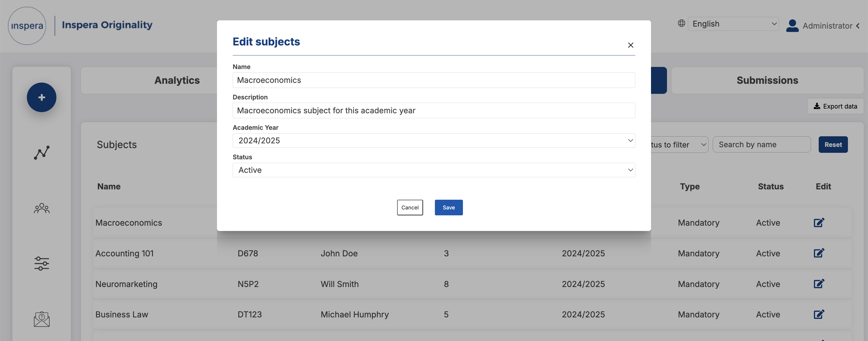The image size is (868, 341).
Task: Click the code DT123
Action: pos(250,314)
